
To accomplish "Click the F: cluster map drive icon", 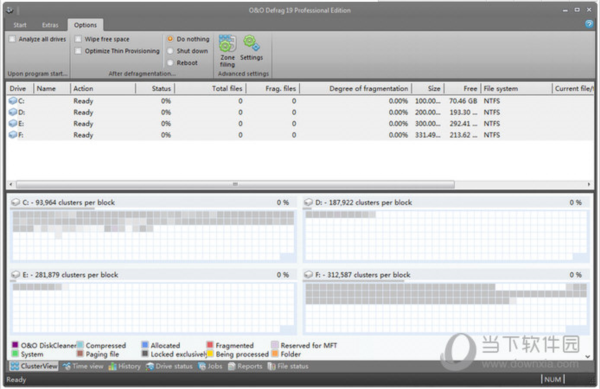I will [x=308, y=275].
